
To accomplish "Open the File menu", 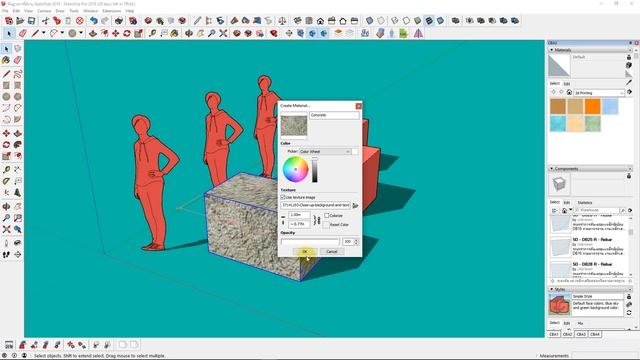I will pyautogui.click(x=5, y=11).
